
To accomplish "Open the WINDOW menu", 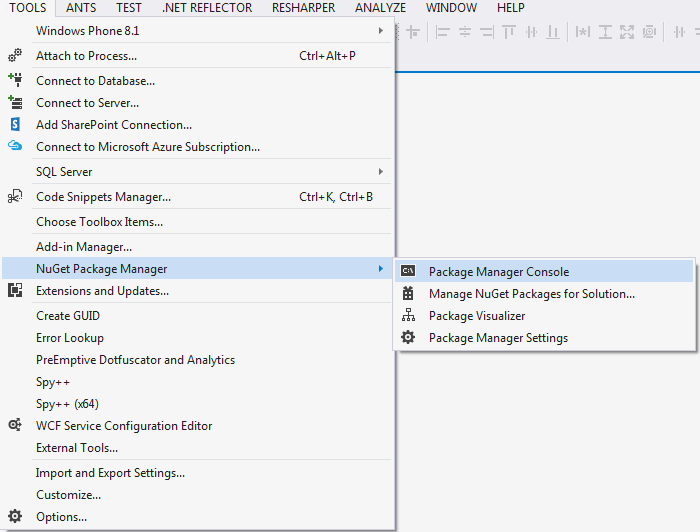I will point(451,8).
